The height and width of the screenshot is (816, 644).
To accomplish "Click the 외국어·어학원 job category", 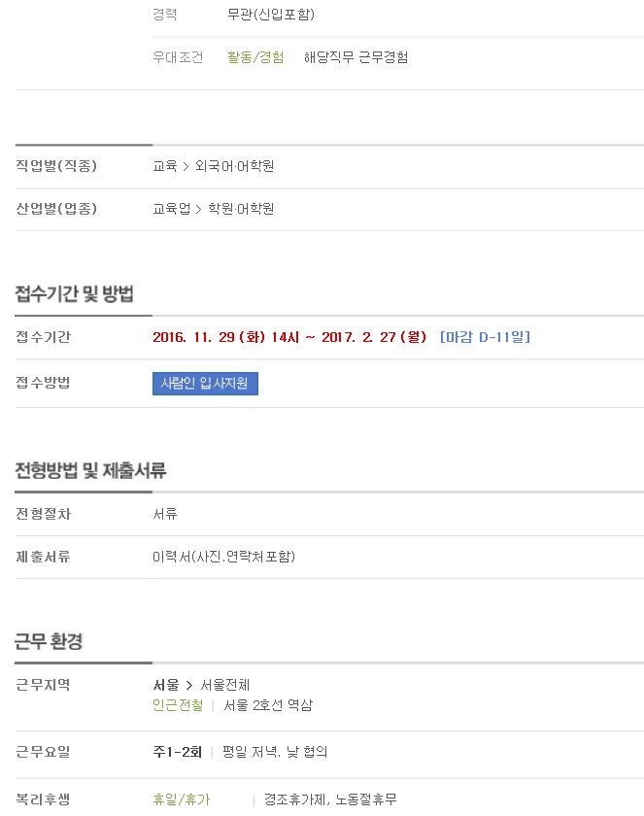I will pyautogui.click(x=235, y=166).
